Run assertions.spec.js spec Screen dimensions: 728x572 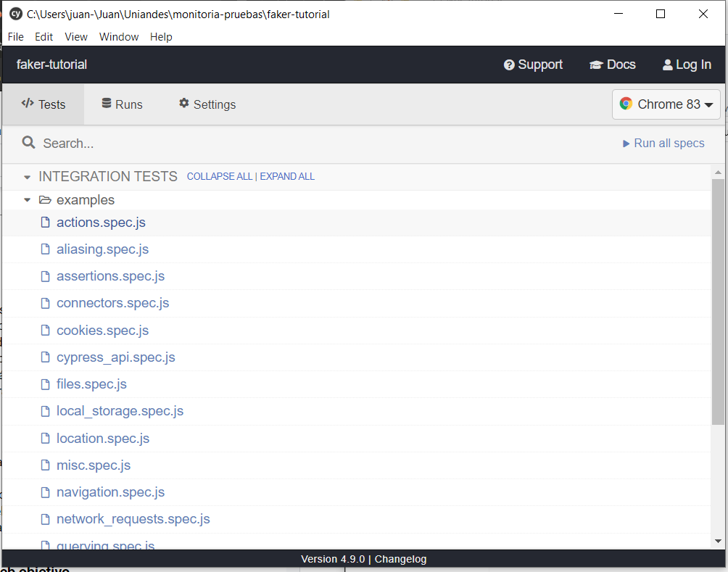click(x=110, y=277)
